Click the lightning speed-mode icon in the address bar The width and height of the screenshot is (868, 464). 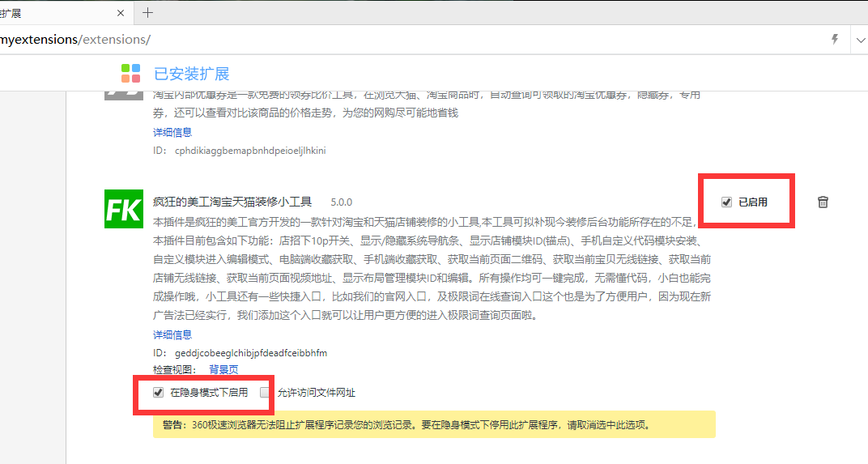click(x=835, y=40)
